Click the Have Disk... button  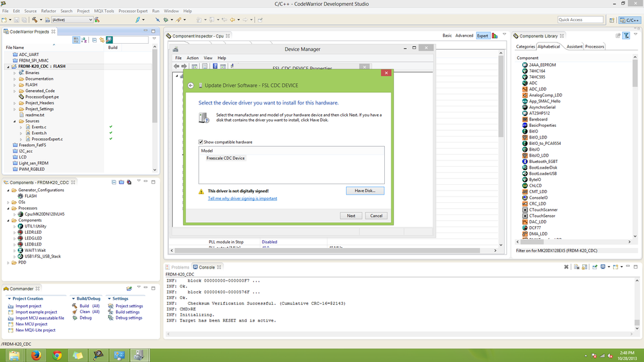365,191
